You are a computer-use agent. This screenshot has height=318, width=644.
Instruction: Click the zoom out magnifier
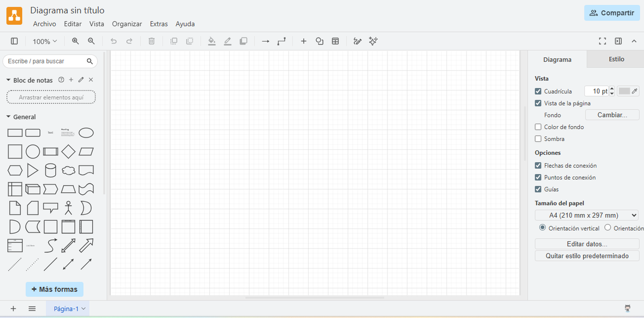point(91,41)
